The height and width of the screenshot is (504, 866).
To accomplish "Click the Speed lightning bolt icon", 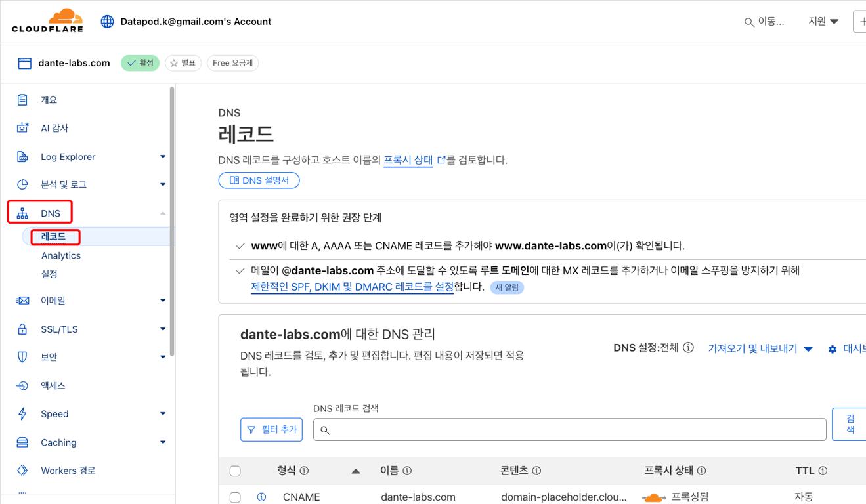I will [x=22, y=413].
